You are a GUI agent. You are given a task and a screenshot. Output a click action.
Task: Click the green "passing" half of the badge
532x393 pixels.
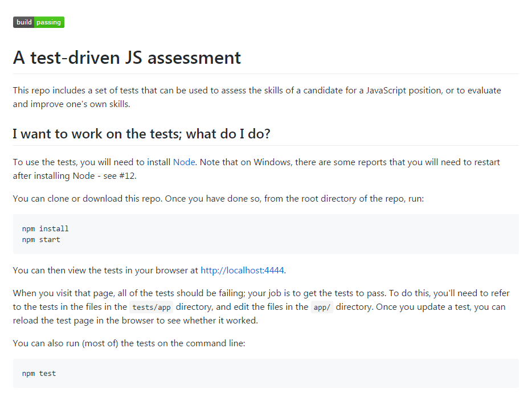(49, 22)
